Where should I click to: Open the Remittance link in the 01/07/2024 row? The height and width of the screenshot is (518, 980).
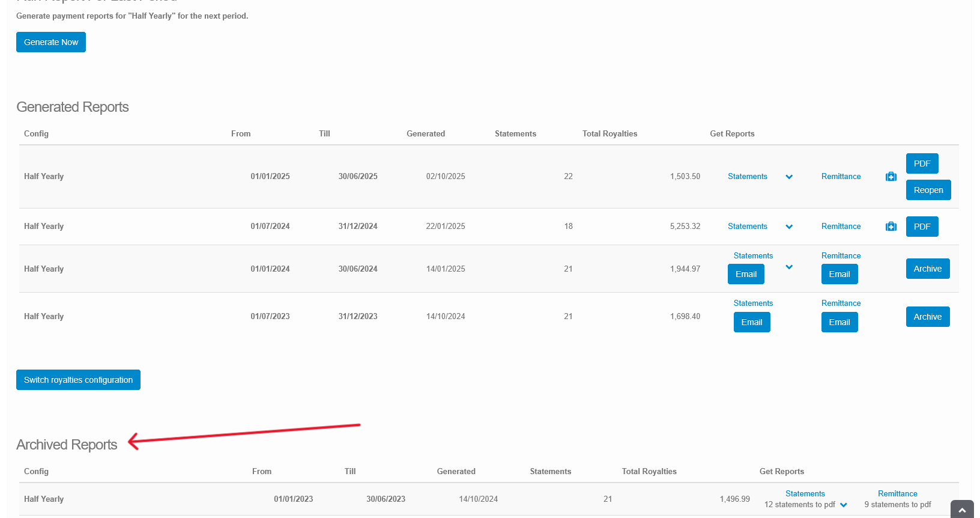[x=841, y=227]
